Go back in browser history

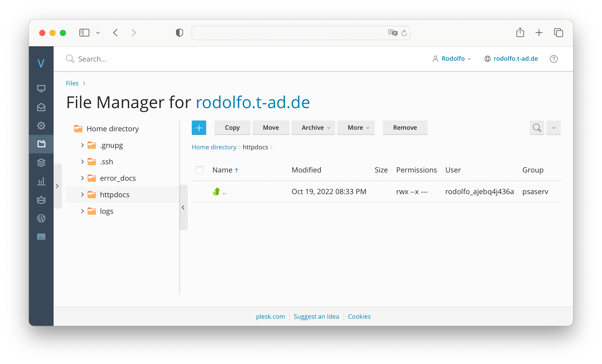[115, 33]
